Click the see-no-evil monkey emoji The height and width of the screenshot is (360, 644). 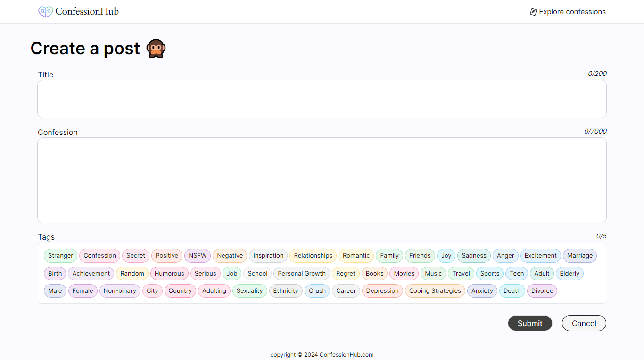click(156, 48)
